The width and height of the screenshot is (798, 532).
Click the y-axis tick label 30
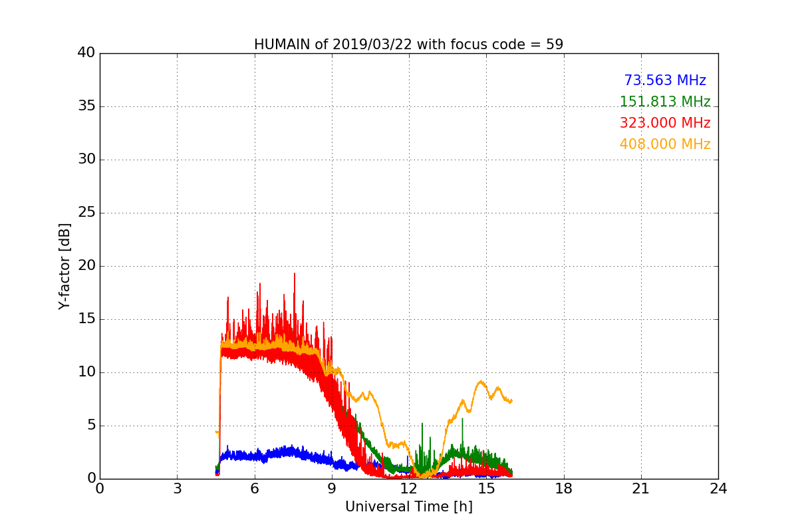coord(86,160)
